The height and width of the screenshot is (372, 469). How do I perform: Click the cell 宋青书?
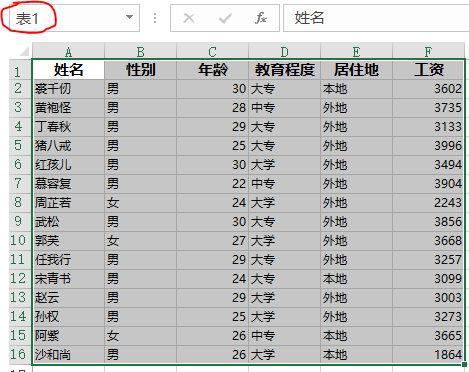point(68,279)
